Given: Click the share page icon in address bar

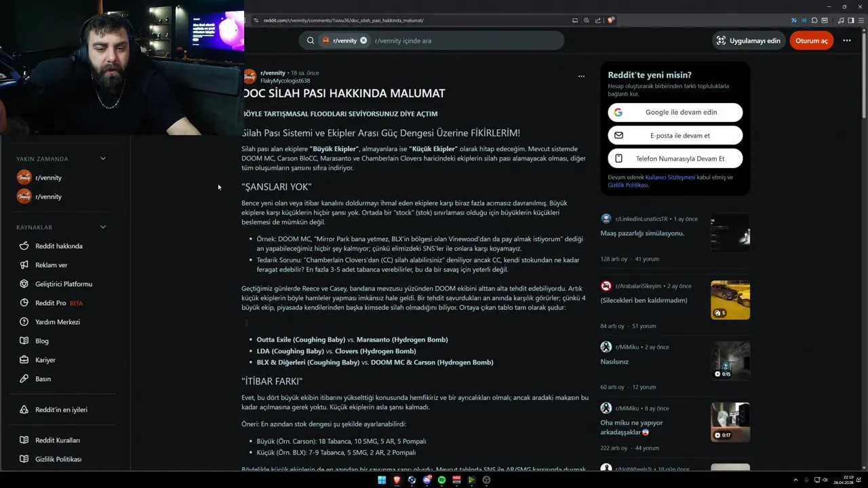Looking at the screenshot, I should tap(598, 20).
